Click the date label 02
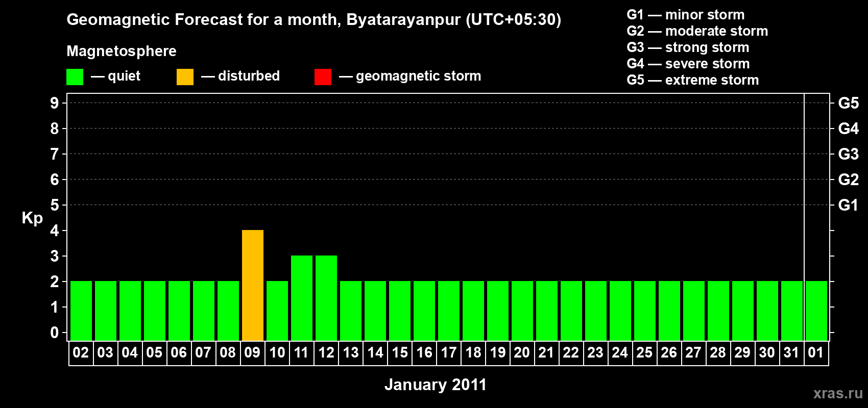This screenshot has height=408, width=868. click(x=81, y=352)
